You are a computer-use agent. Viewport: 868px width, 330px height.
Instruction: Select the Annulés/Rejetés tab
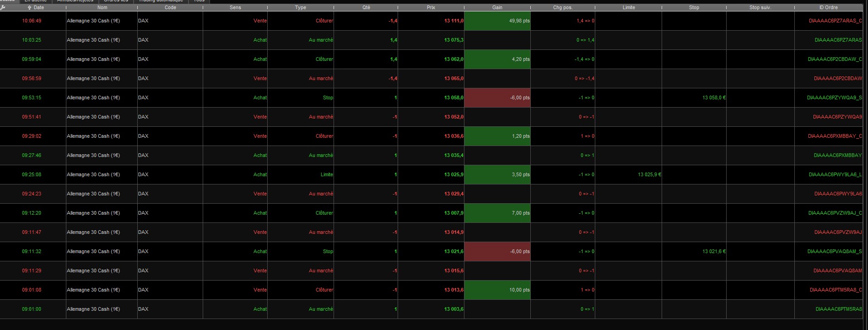tap(75, 1)
